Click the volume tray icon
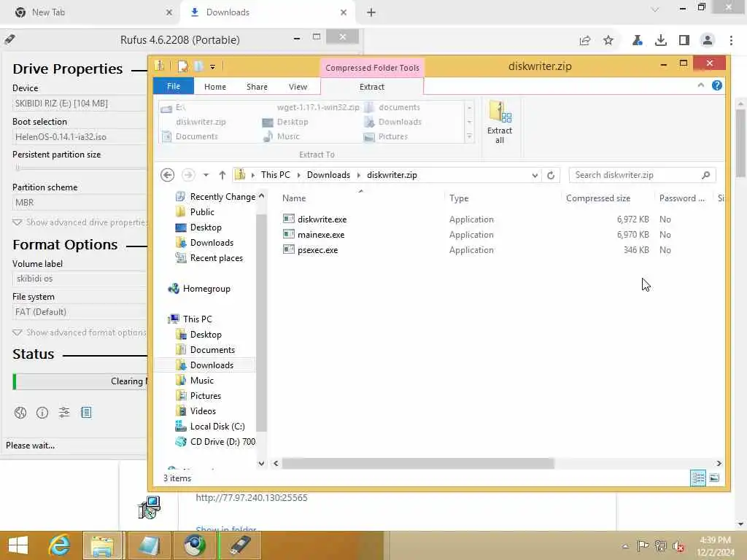The width and height of the screenshot is (747, 560). pos(678,546)
